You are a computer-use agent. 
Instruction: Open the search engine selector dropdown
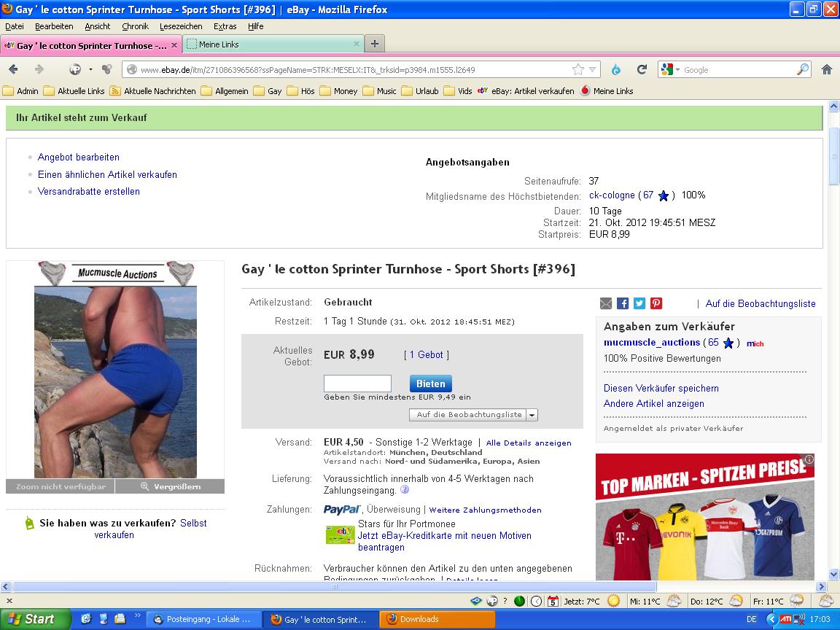[671, 70]
